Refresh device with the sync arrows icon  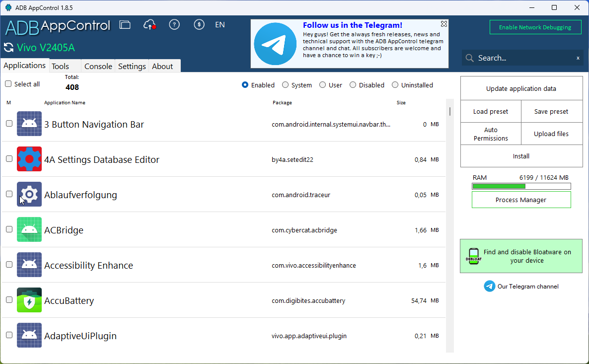pos(8,48)
